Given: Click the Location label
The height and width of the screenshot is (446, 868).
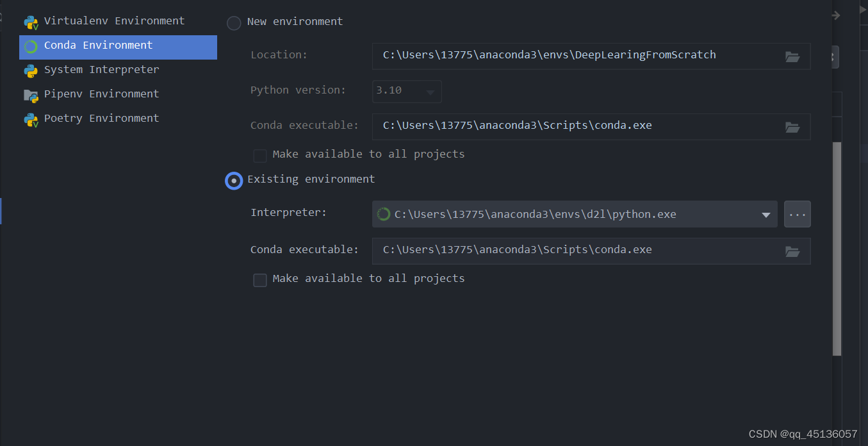Looking at the screenshot, I should pyautogui.click(x=279, y=55).
